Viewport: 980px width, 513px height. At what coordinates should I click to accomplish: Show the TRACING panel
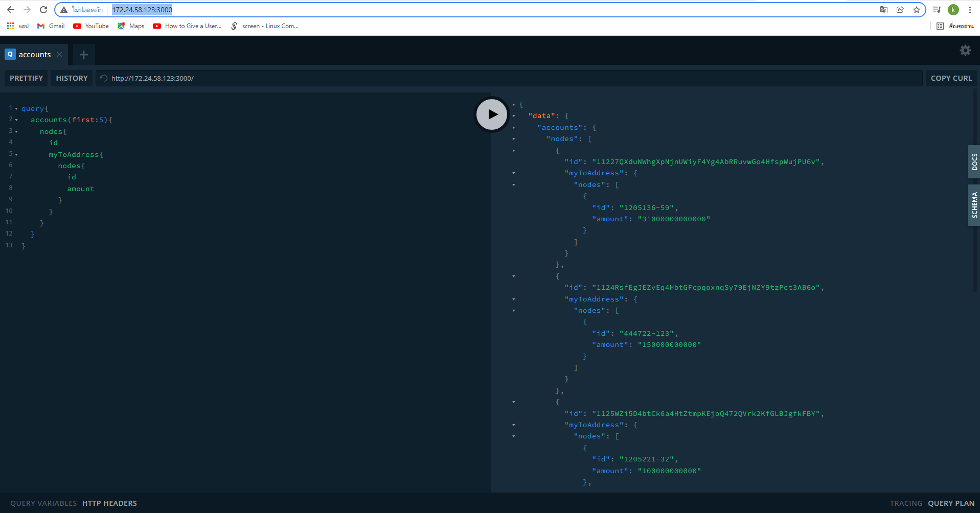[x=905, y=503]
